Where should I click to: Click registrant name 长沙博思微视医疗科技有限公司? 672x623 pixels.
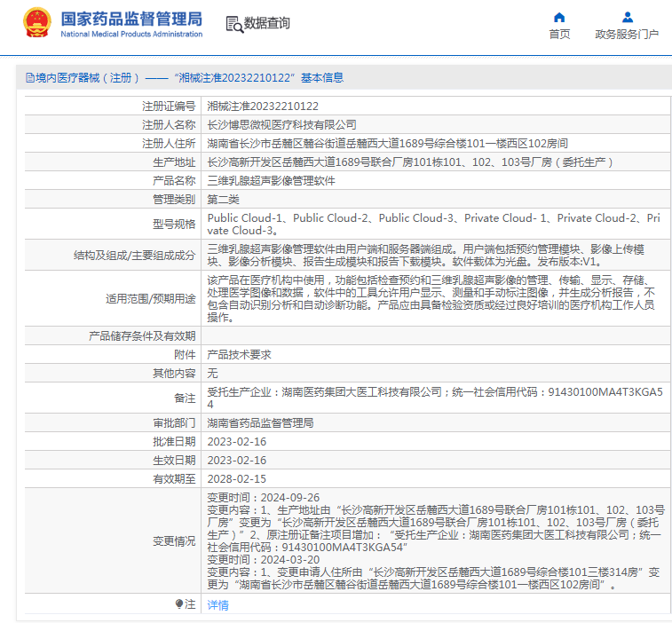281,124
